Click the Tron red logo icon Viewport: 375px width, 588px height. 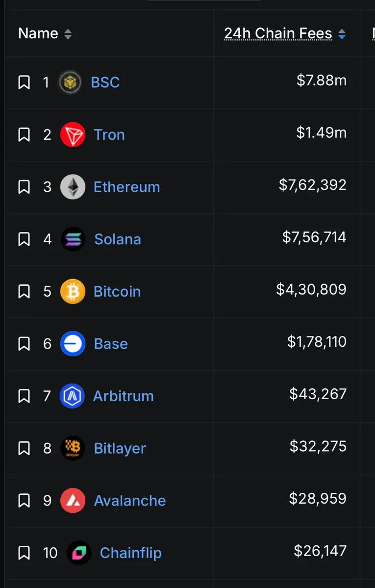click(x=73, y=135)
